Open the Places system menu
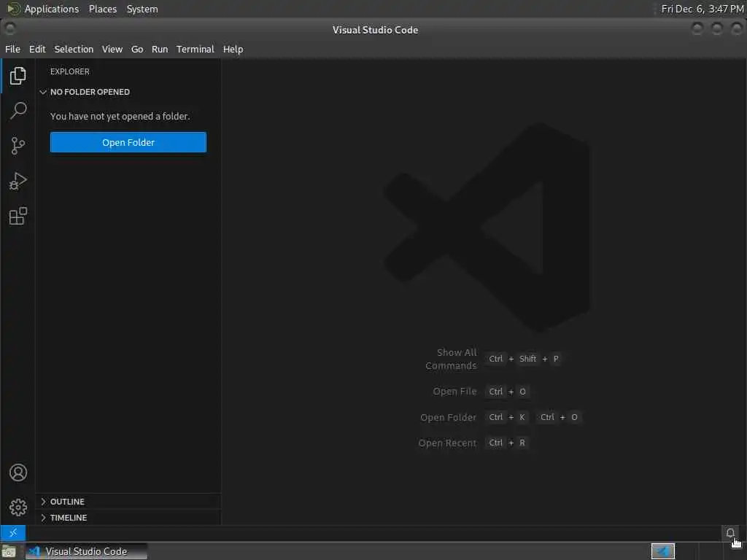747x560 pixels. (x=103, y=9)
